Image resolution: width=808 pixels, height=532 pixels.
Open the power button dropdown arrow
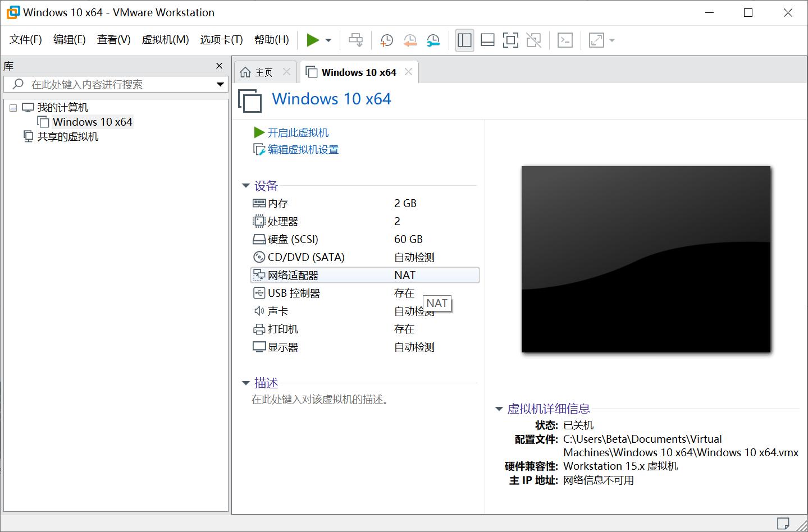[328, 40]
